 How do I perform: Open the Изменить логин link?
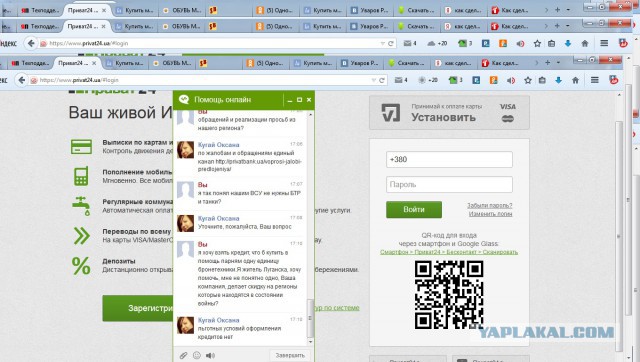pyautogui.click(x=490, y=214)
